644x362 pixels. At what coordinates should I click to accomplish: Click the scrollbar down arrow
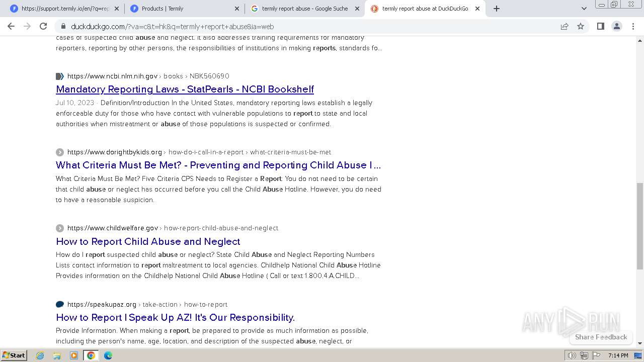(640, 343)
